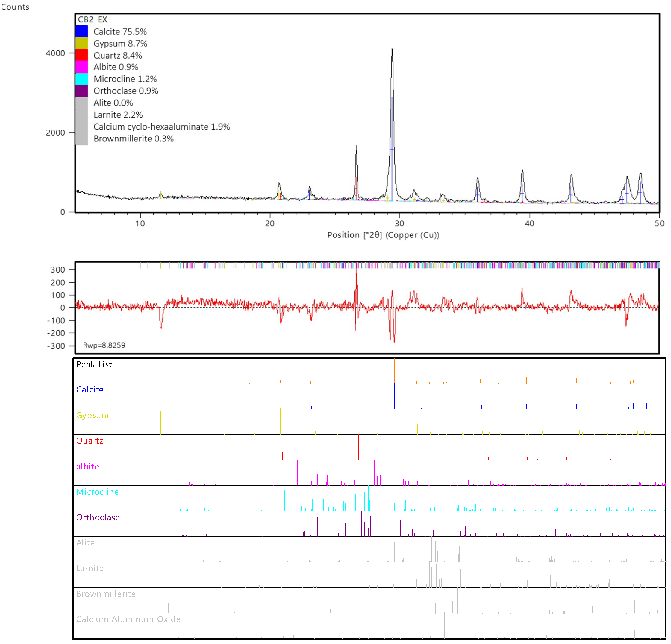This screenshot has height=644, width=671.
Task: Click the red Quartz legend swatch
Action: (81, 55)
